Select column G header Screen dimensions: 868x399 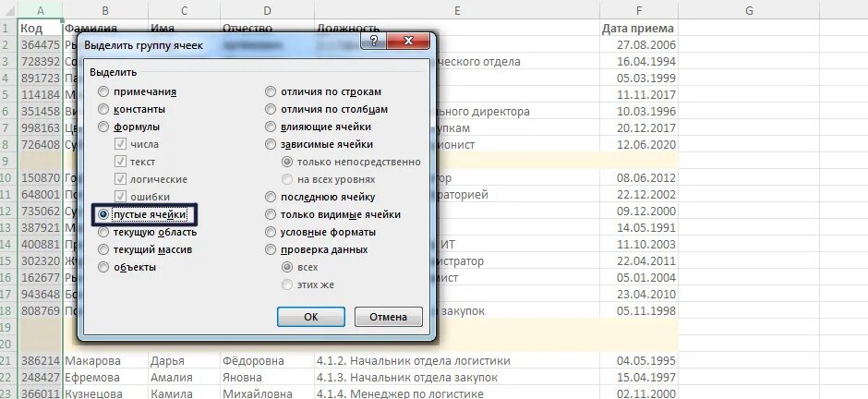click(x=749, y=10)
